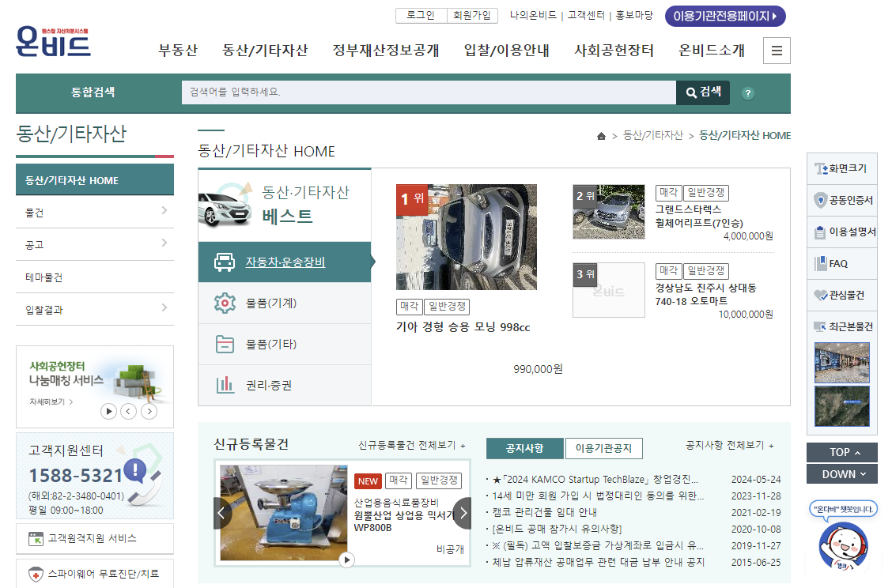Open the 1위 기아 모닝 listing thumbnail
The image size is (892, 588).
point(466,237)
